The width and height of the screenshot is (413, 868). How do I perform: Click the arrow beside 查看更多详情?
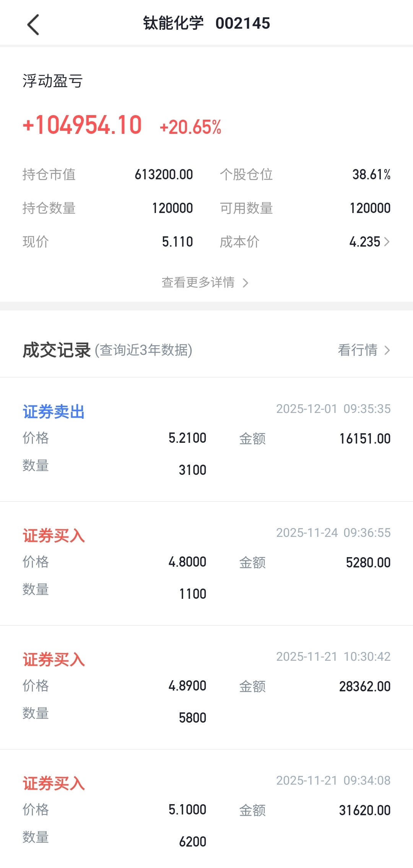pos(246,283)
